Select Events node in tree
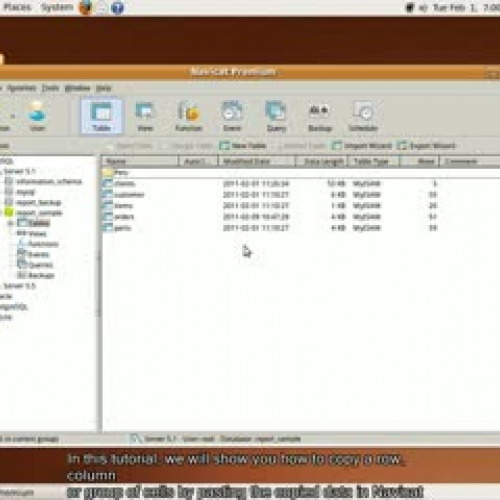 pyautogui.click(x=39, y=255)
